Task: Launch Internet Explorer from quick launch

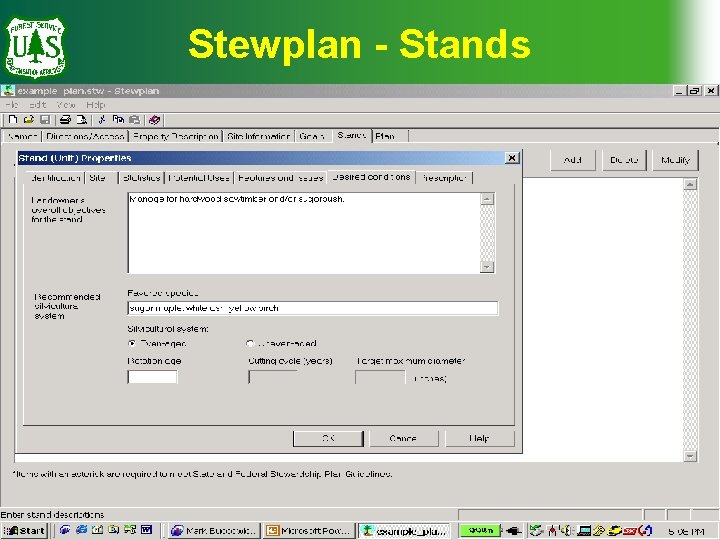Action: click(x=81, y=530)
